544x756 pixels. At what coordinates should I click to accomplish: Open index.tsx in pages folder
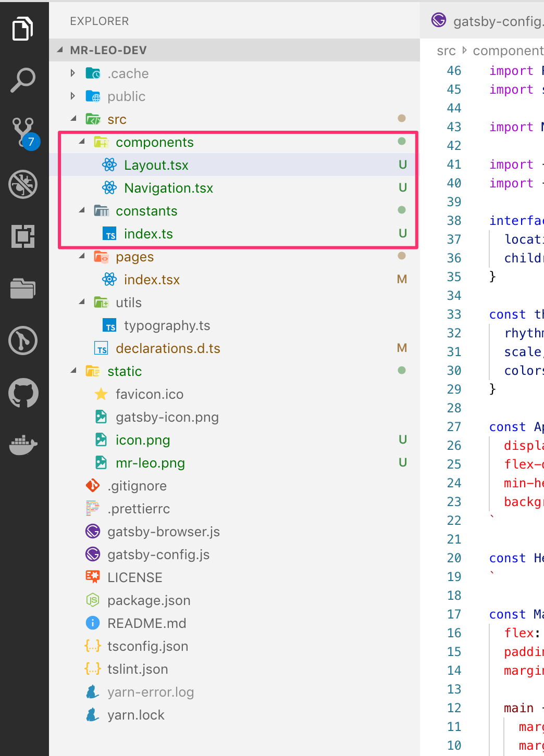[x=234, y=280]
